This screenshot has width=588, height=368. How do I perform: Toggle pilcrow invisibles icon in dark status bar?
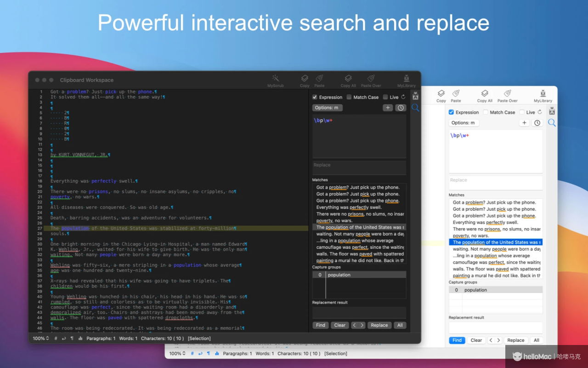[72, 339]
